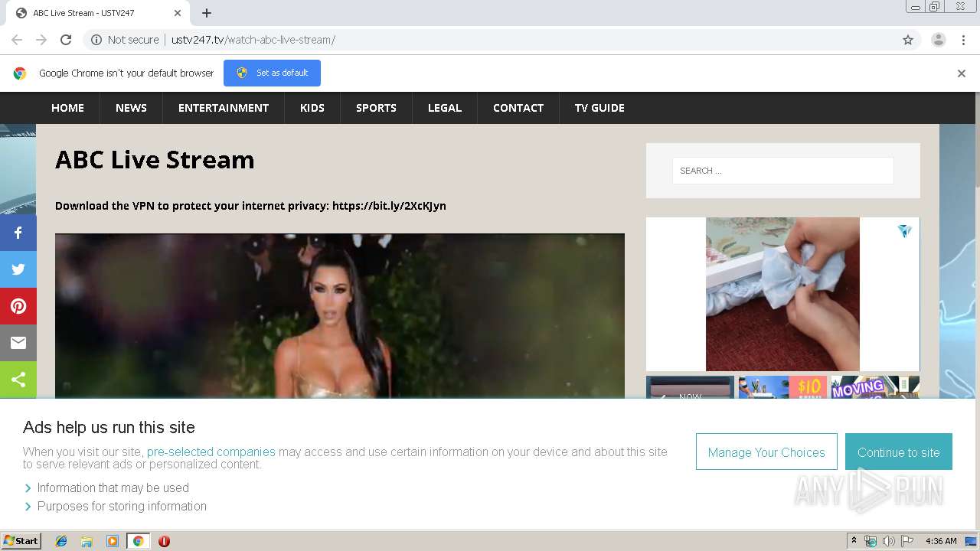
Task: Share page on Facebook sidebar icon
Action: click(x=18, y=233)
